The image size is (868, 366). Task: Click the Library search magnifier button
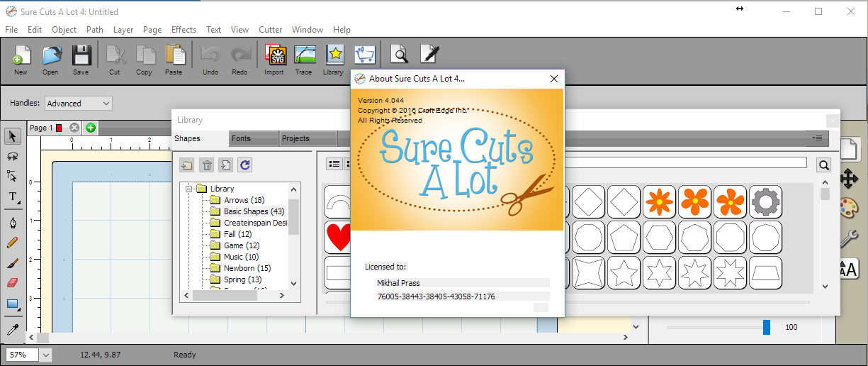(823, 165)
